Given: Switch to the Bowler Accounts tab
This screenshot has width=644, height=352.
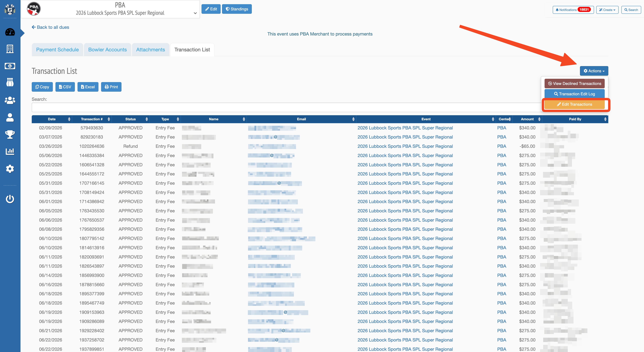Looking at the screenshot, I should tap(108, 49).
